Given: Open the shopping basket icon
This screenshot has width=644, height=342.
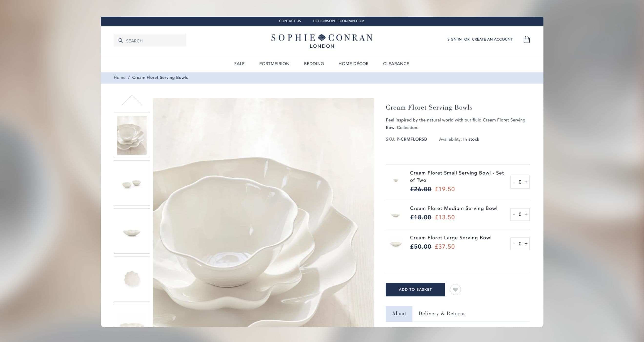Looking at the screenshot, I should coord(526,39).
